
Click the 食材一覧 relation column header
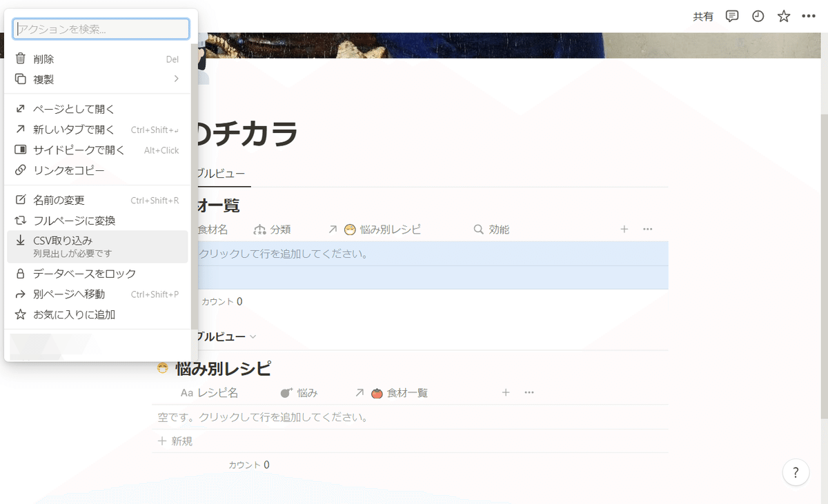pyautogui.click(x=392, y=392)
